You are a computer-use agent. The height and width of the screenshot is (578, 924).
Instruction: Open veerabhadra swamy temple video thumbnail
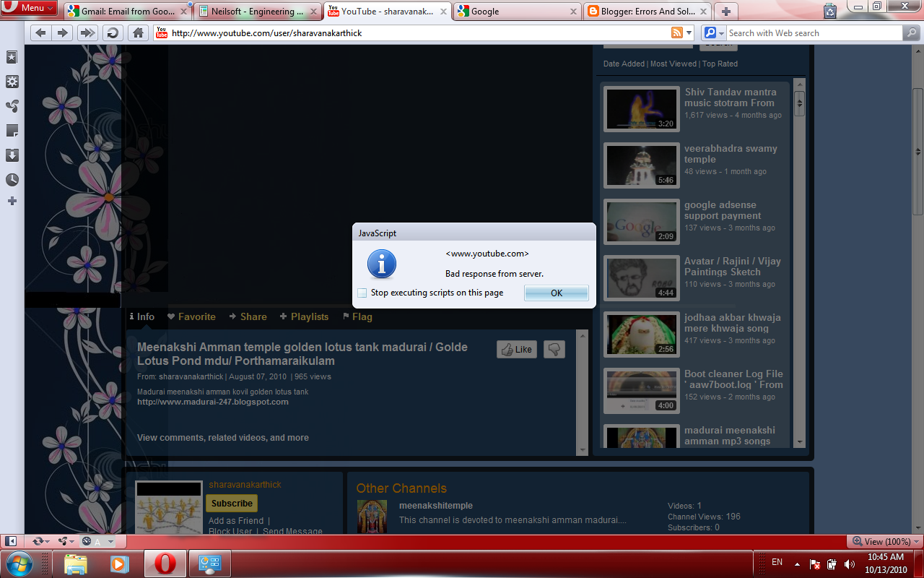point(641,165)
